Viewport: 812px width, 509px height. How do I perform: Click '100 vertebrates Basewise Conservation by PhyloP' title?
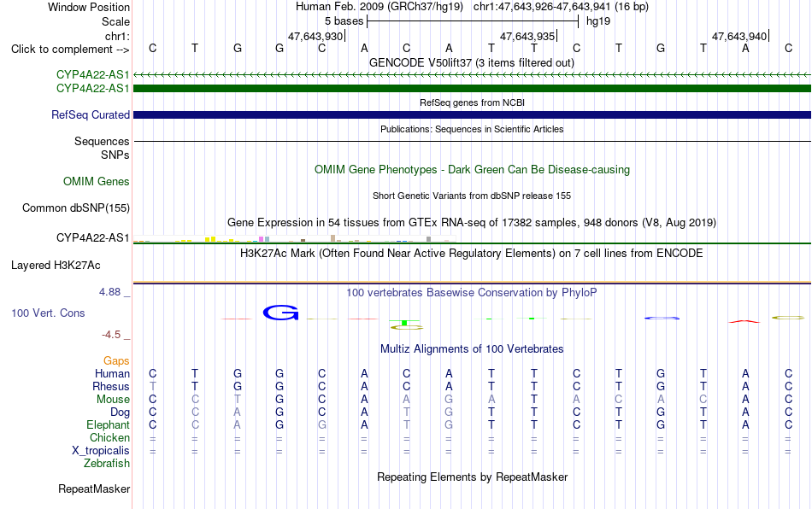472,293
